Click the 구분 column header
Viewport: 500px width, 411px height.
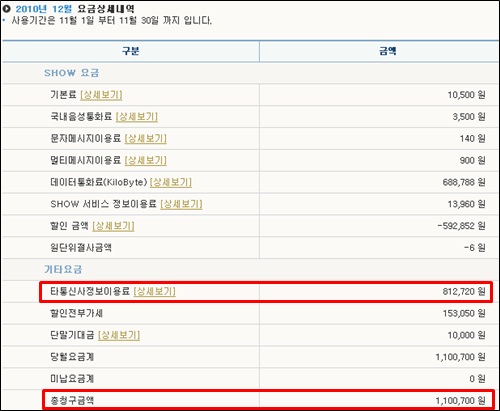click(x=131, y=51)
